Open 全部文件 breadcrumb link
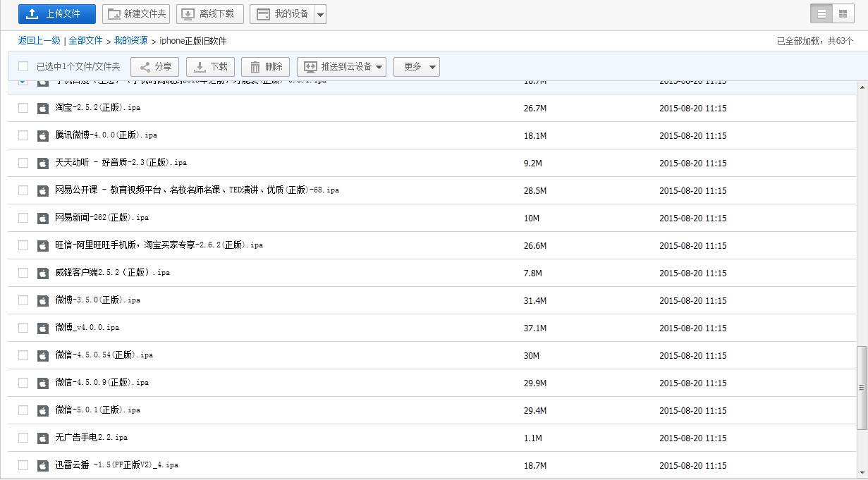This screenshot has width=868, height=480. (x=85, y=41)
